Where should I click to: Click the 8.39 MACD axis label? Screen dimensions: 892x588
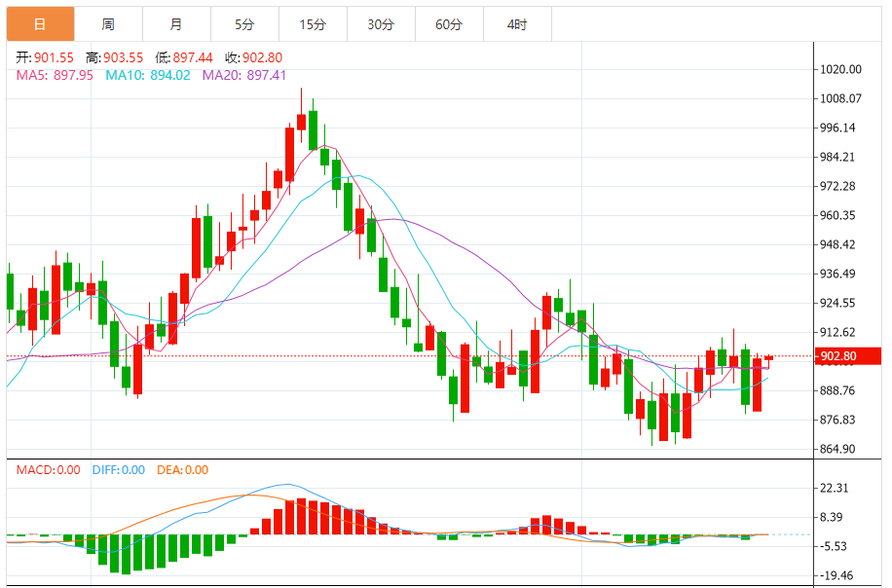click(x=831, y=517)
